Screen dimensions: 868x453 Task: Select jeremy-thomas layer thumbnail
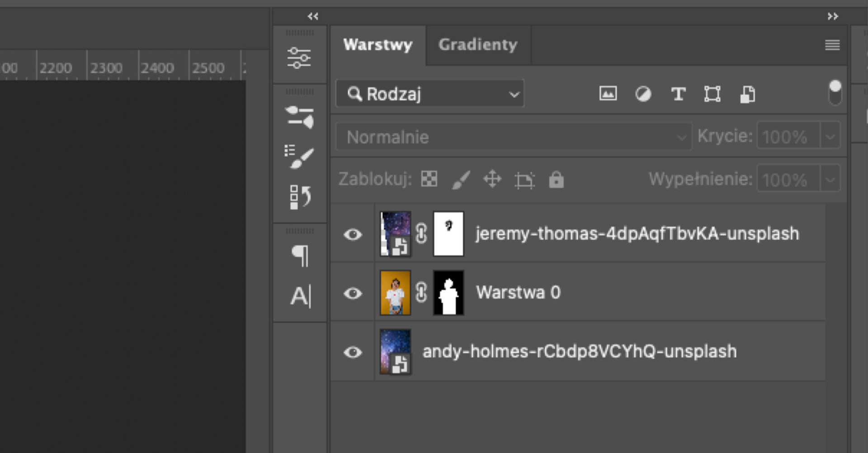point(395,234)
